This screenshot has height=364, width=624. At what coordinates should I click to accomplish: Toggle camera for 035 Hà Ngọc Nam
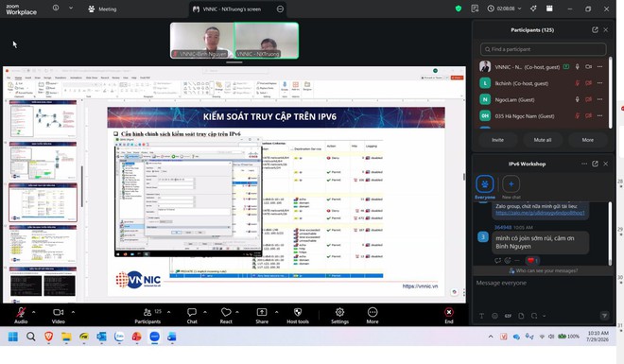589,115
